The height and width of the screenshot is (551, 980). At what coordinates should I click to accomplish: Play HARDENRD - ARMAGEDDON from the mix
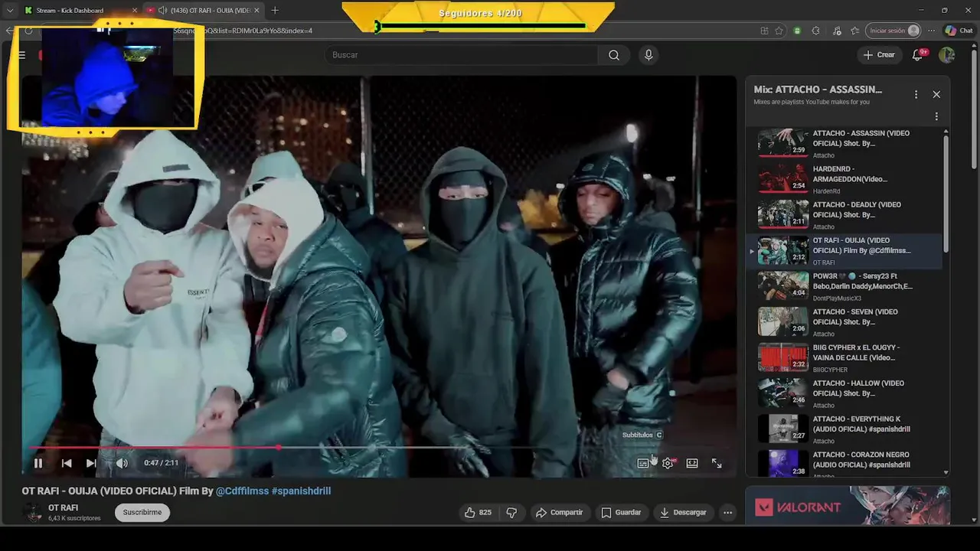pos(845,179)
